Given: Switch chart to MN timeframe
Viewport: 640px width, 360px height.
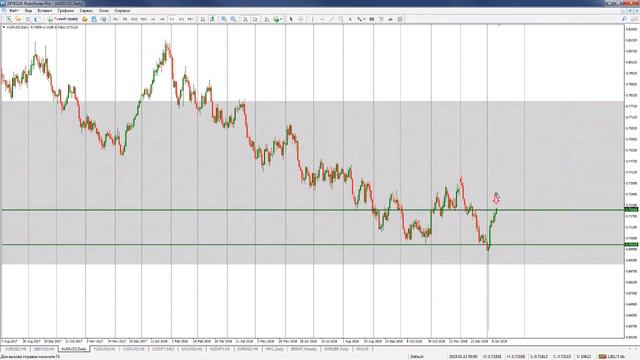Looking at the screenshot, I should coord(190,19).
